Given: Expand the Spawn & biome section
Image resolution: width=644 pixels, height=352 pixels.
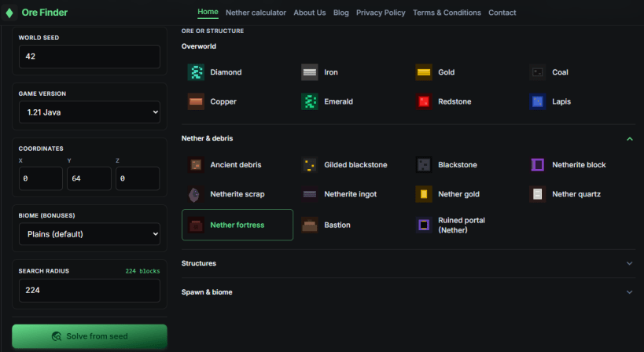Looking at the screenshot, I should (630, 292).
